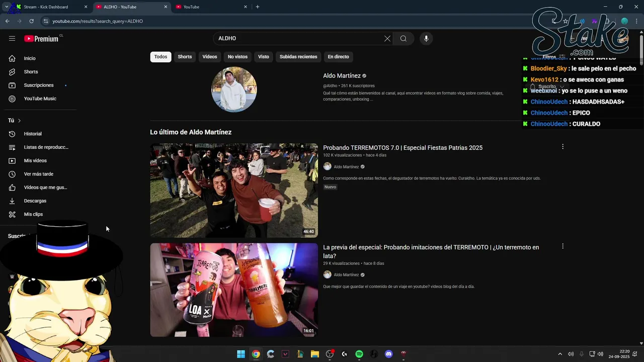Switch to the YouTube browser tab
644x362 pixels.
pos(211,7)
